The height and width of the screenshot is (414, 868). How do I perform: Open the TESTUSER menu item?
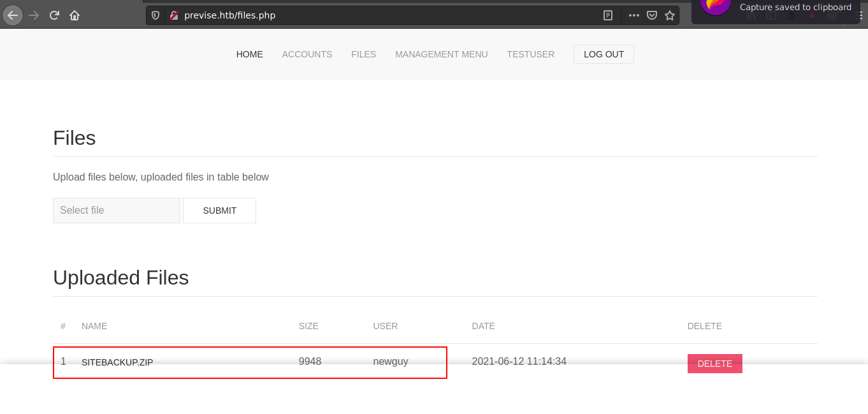(530, 54)
